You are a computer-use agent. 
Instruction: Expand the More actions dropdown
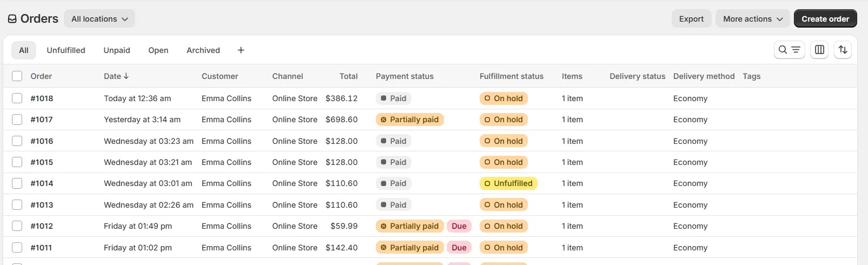pyautogui.click(x=752, y=19)
